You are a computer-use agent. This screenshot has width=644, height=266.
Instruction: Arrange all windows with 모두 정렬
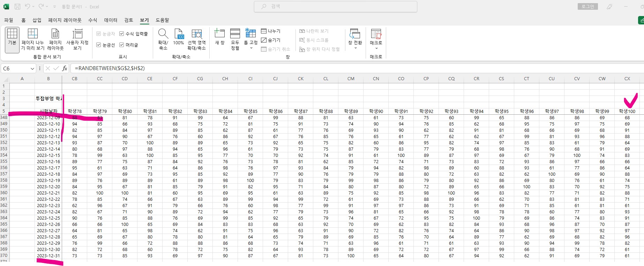point(235,40)
